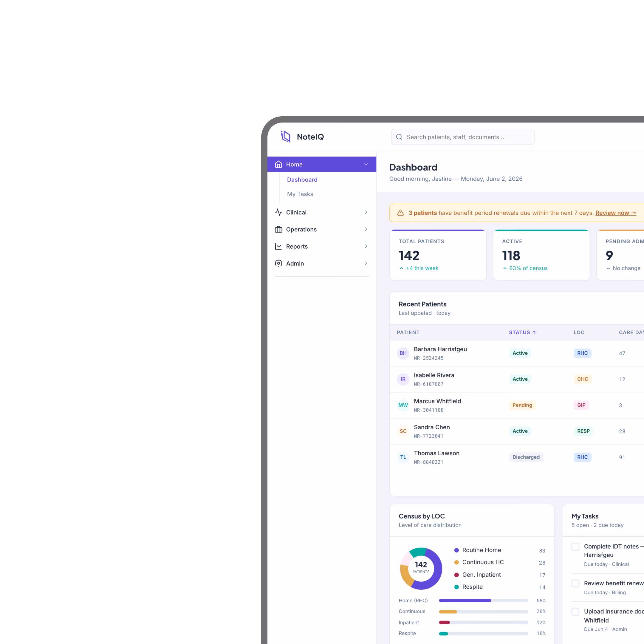Click the CHC badge for Isabelle Rivera

tap(583, 379)
